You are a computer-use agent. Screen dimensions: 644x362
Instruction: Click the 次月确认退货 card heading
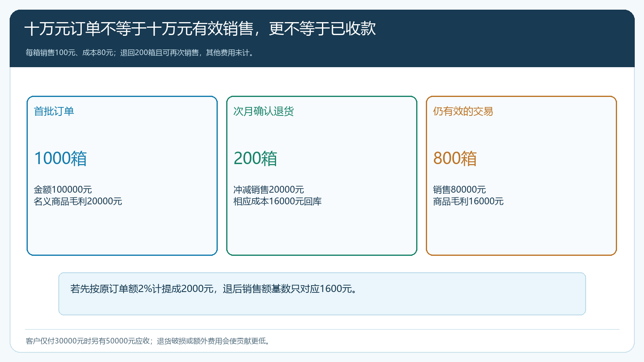click(x=264, y=111)
